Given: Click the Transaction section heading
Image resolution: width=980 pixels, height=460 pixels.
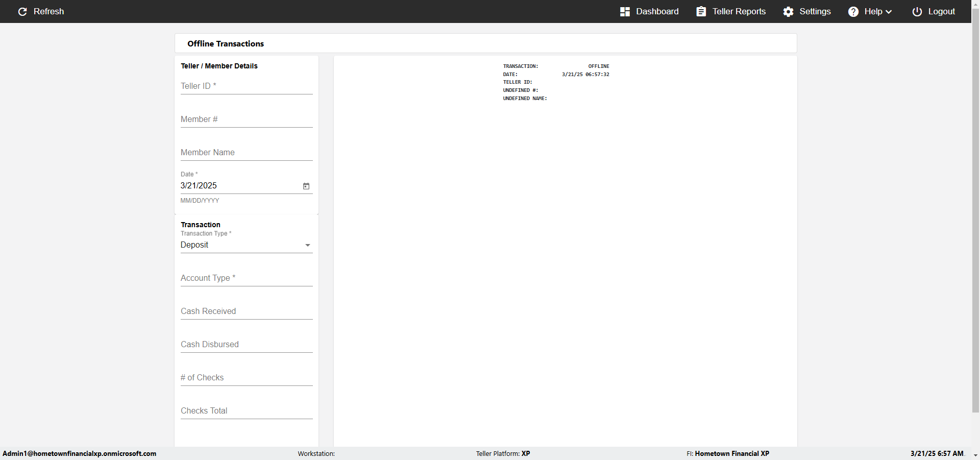Looking at the screenshot, I should click(201, 225).
